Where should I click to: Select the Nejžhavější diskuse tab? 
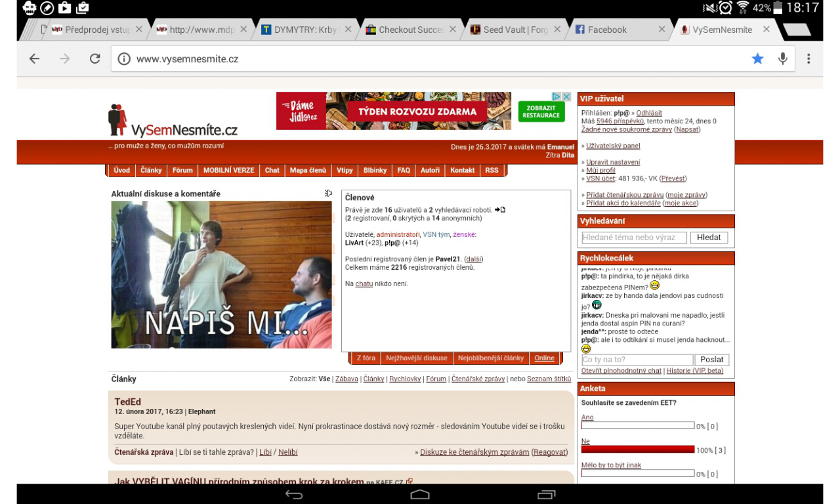pos(417,358)
